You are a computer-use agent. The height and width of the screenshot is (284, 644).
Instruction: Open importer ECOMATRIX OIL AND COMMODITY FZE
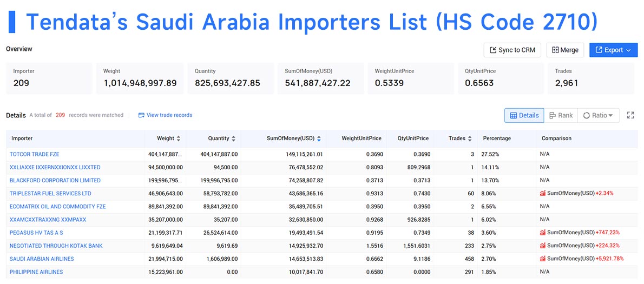click(57, 207)
